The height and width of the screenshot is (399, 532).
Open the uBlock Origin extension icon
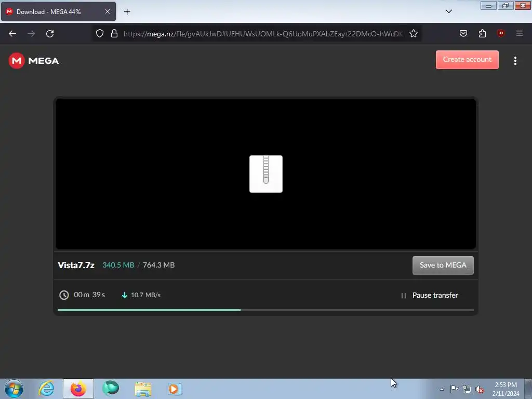500,33
